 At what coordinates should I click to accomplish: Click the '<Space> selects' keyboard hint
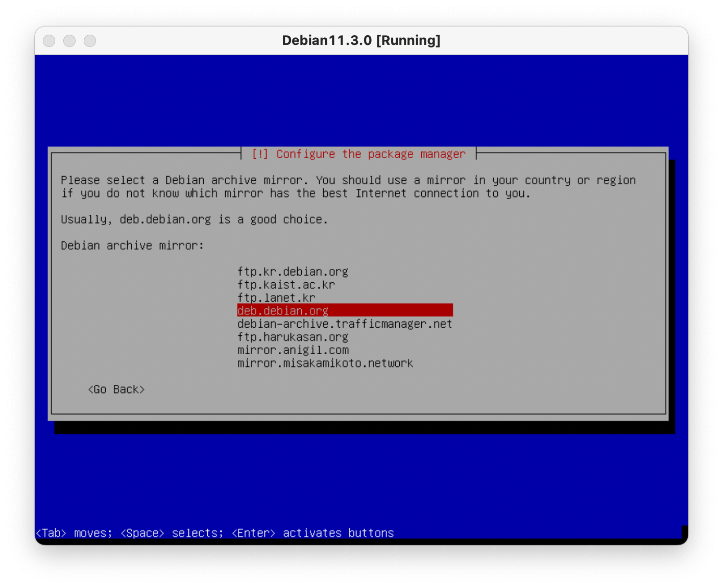pyautogui.click(x=172, y=533)
